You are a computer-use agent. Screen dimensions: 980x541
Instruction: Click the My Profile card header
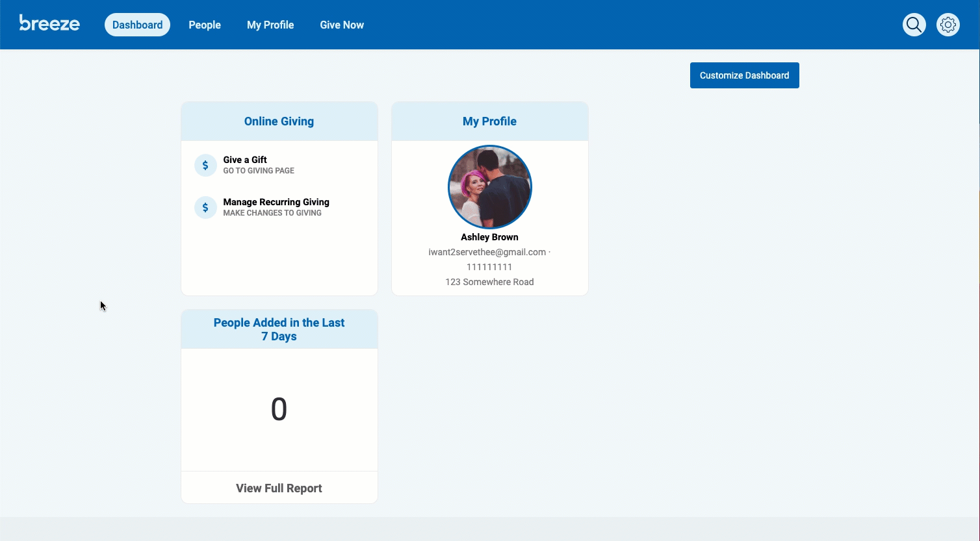pos(489,121)
